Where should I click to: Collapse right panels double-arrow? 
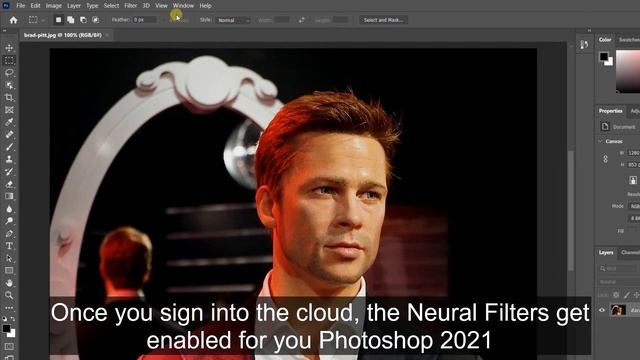coord(589,31)
